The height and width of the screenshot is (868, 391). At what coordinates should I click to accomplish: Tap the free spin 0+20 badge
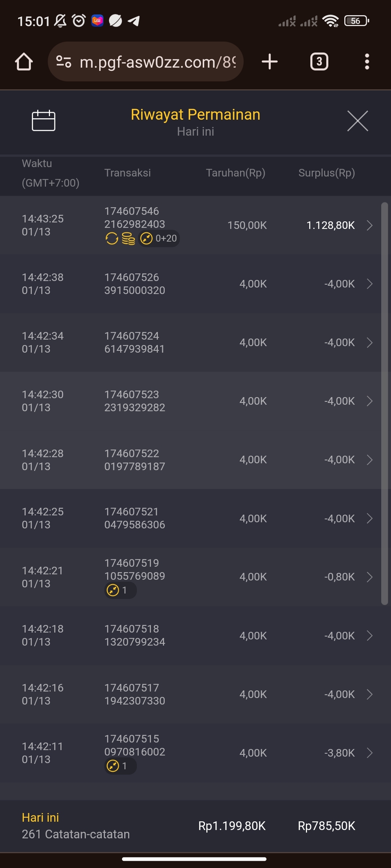[159, 239]
